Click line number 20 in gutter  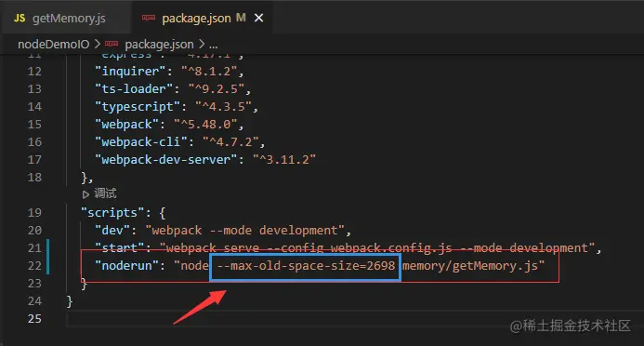pos(34,231)
